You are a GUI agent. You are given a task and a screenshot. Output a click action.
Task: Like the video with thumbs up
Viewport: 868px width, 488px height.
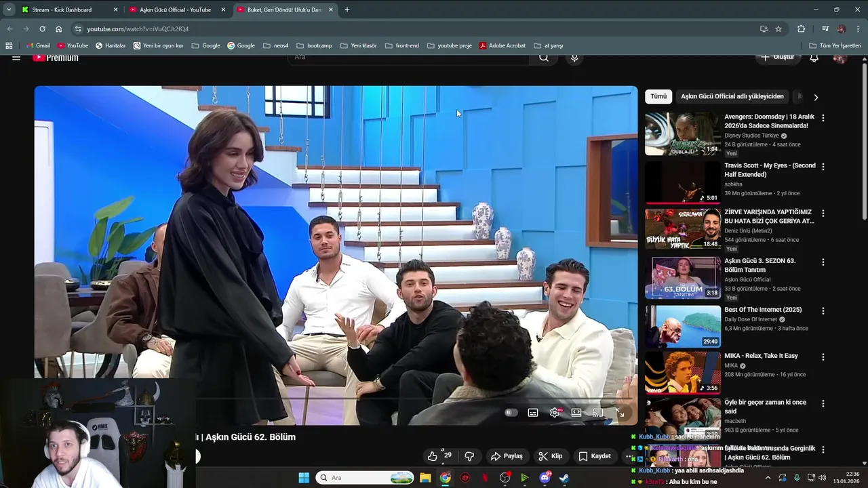point(439,456)
